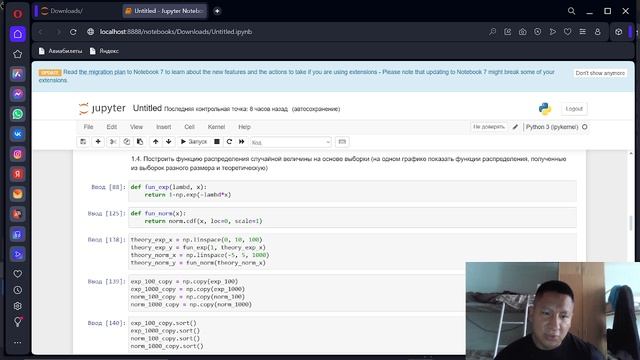Open the Help menu
640x360 pixels.
[244, 127]
